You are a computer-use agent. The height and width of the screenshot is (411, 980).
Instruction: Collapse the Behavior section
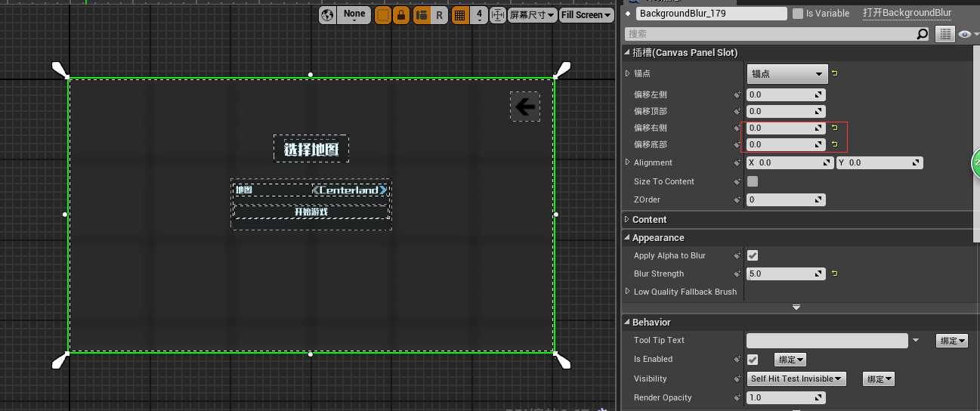point(627,323)
